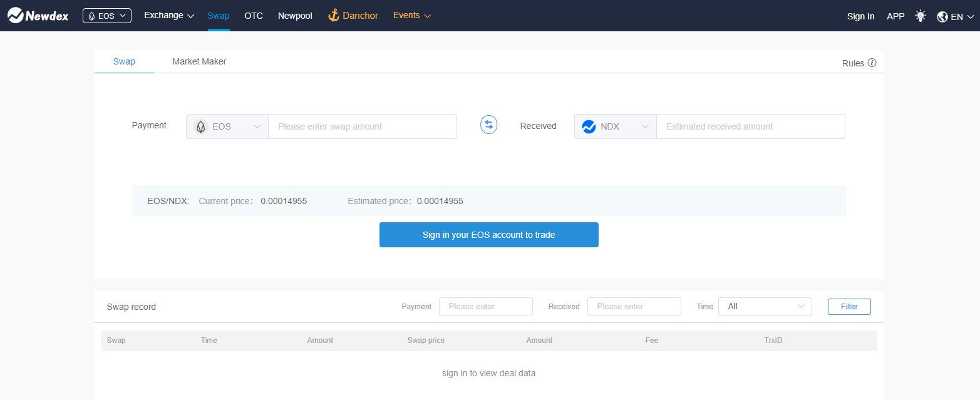Image resolution: width=980 pixels, height=400 pixels.
Task: Click the swap direction arrows icon
Action: tap(488, 125)
